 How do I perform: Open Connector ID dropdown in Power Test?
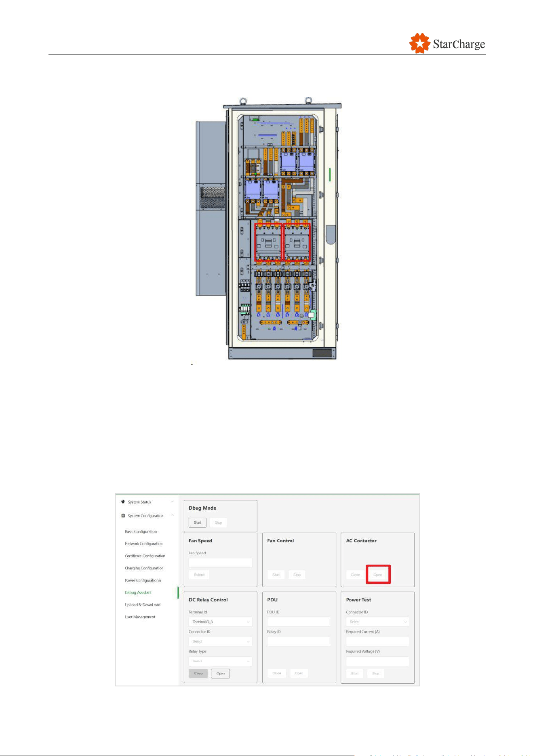click(x=377, y=622)
